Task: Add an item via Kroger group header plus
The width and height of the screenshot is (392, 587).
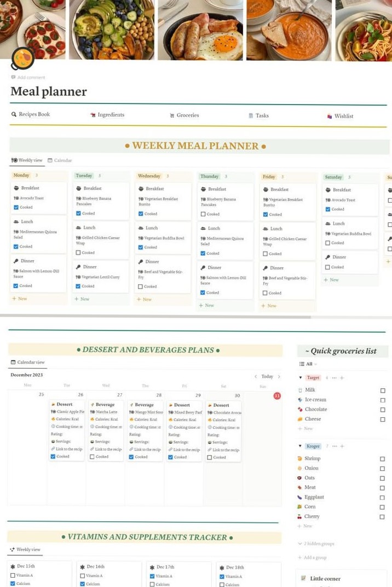Action: coord(342,446)
